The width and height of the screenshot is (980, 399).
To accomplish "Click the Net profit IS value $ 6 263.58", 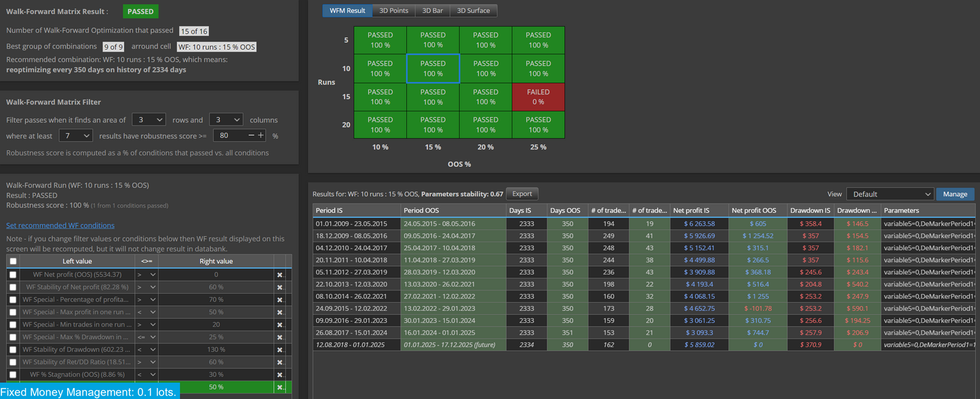I will coord(699,223).
